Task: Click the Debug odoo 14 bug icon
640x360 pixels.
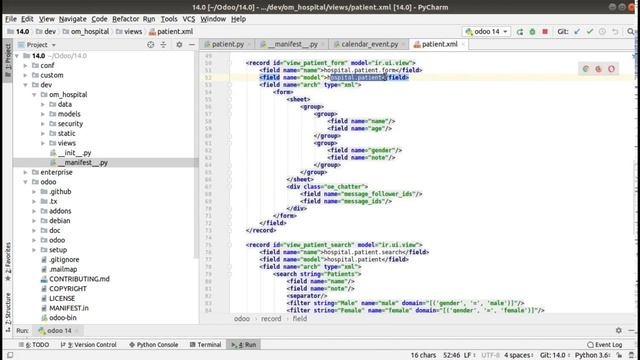Action: [x=532, y=31]
